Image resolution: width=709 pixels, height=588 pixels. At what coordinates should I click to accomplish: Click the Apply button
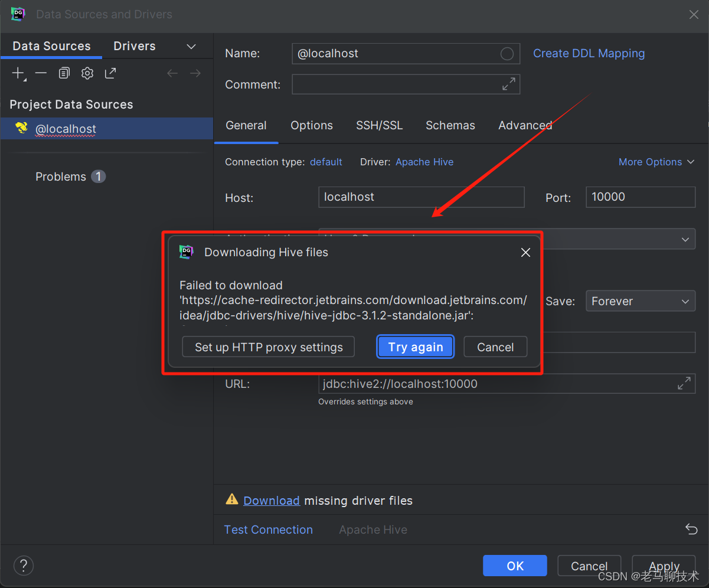[664, 566]
